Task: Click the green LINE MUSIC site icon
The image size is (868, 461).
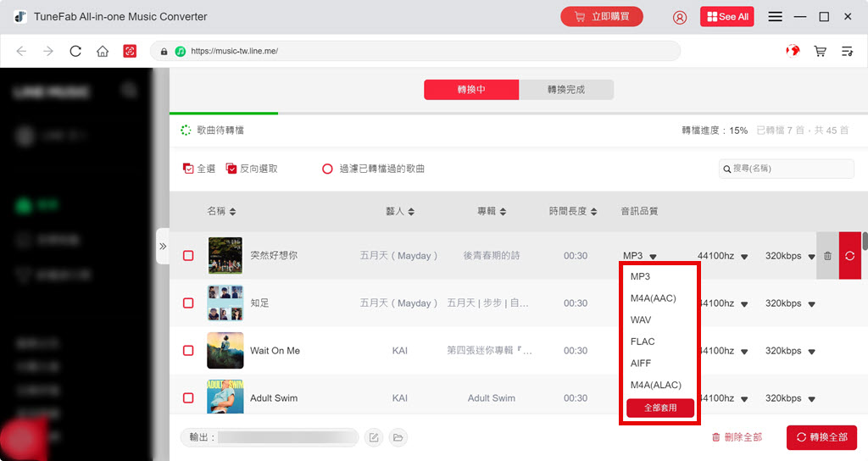Action: 180,51
